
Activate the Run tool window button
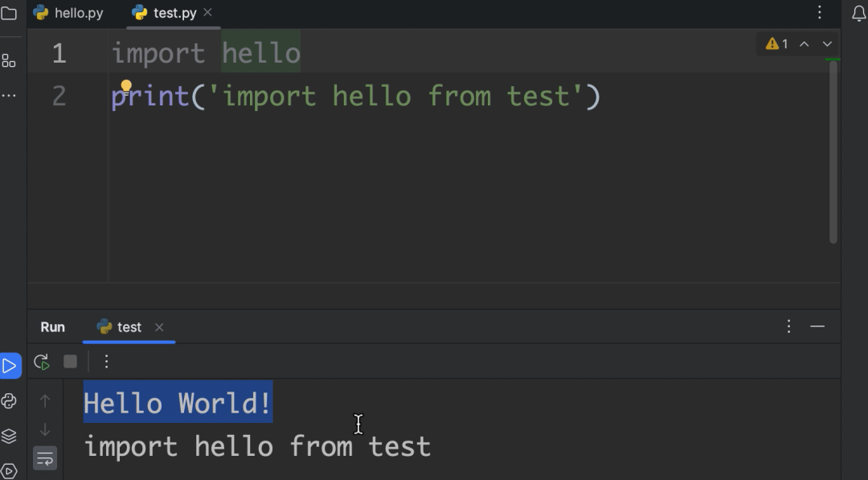(x=10, y=365)
